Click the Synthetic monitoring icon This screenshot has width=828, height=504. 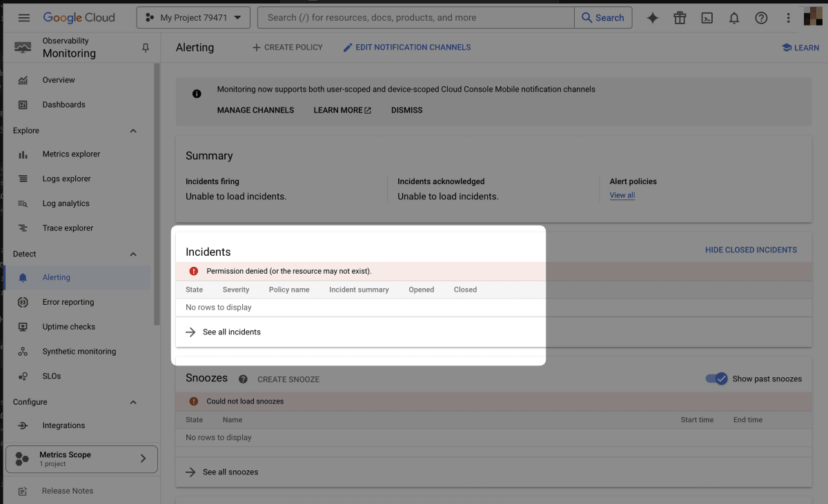[23, 352]
